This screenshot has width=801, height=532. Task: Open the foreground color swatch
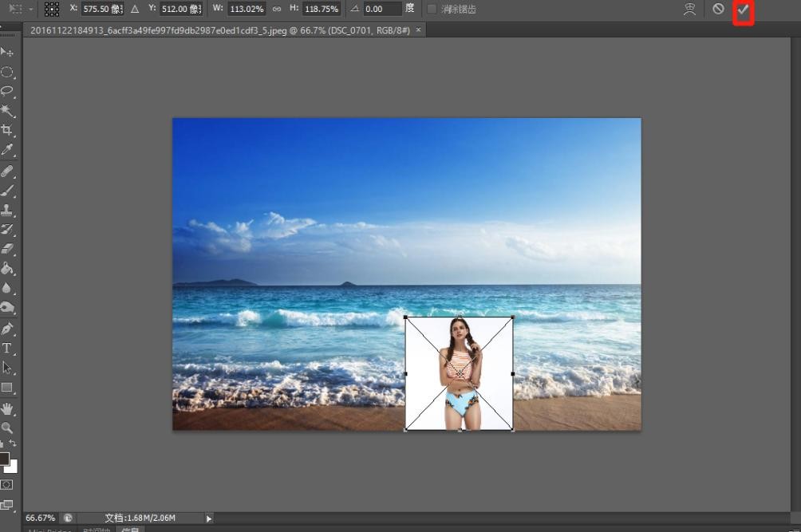click(x=4, y=459)
